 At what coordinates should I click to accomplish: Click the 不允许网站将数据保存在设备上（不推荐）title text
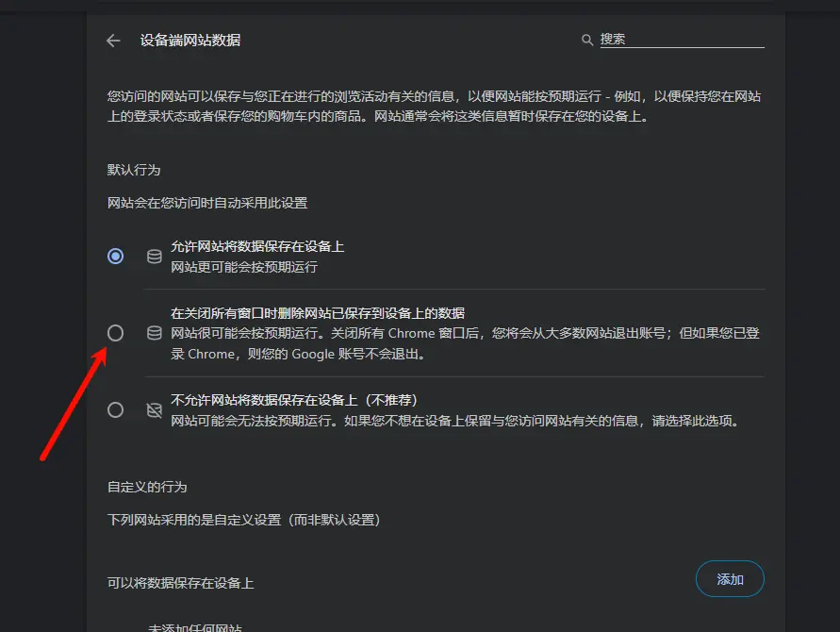click(x=294, y=400)
